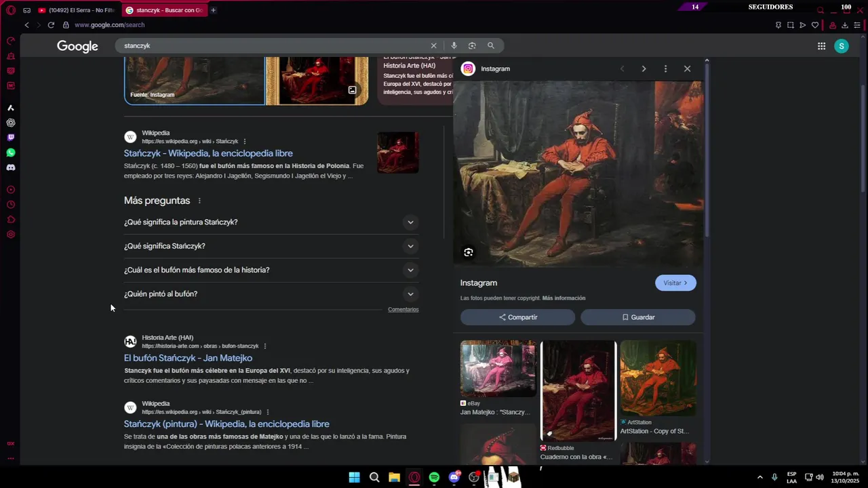Screen dimensions: 868x488
Task: Clear the Google search box
Action: click(x=434, y=45)
